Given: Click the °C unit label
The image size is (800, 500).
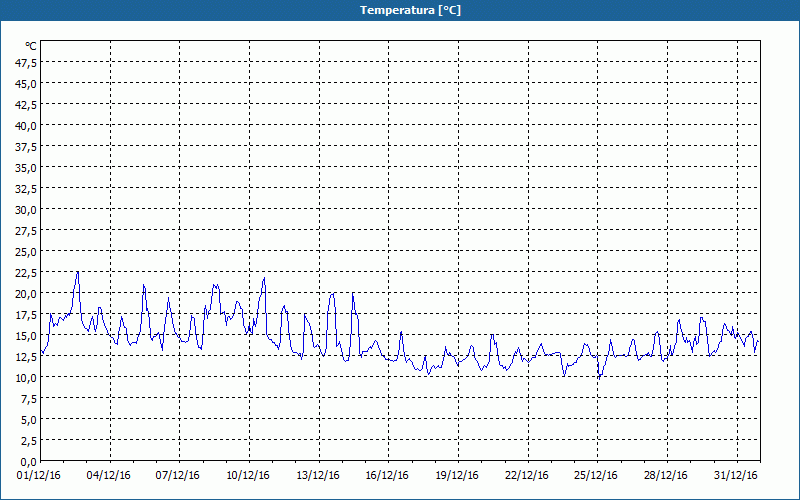Looking at the screenshot, I should (x=31, y=46).
